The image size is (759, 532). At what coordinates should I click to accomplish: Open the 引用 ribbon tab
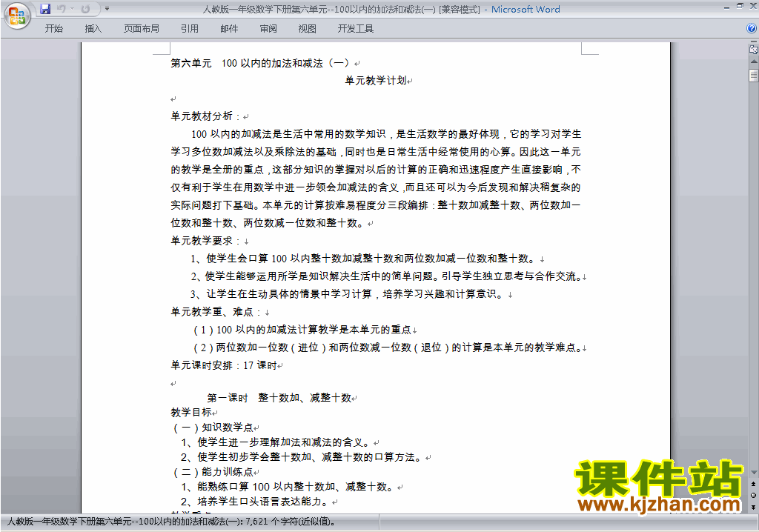coord(189,29)
